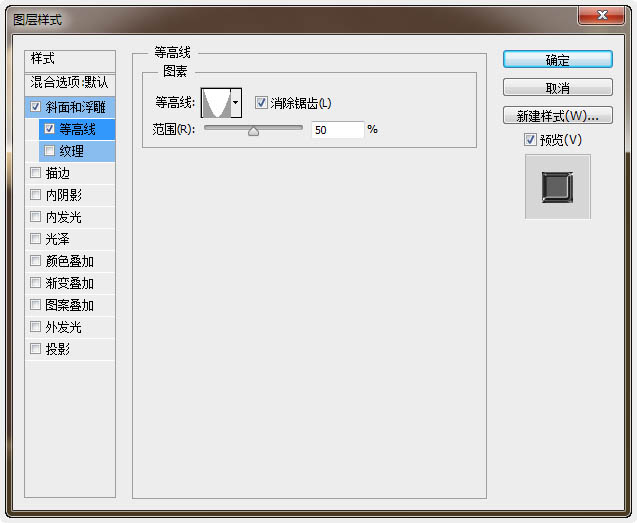Open the contour picker dropdown arrow
This screenshot has width=637, height=523.
[x=236, y=103]
